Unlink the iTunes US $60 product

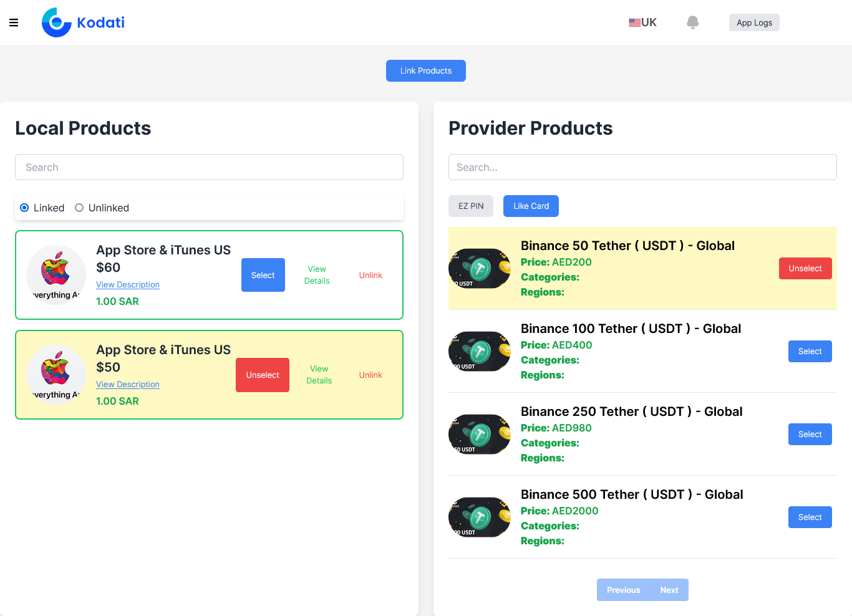pos(370,275)
